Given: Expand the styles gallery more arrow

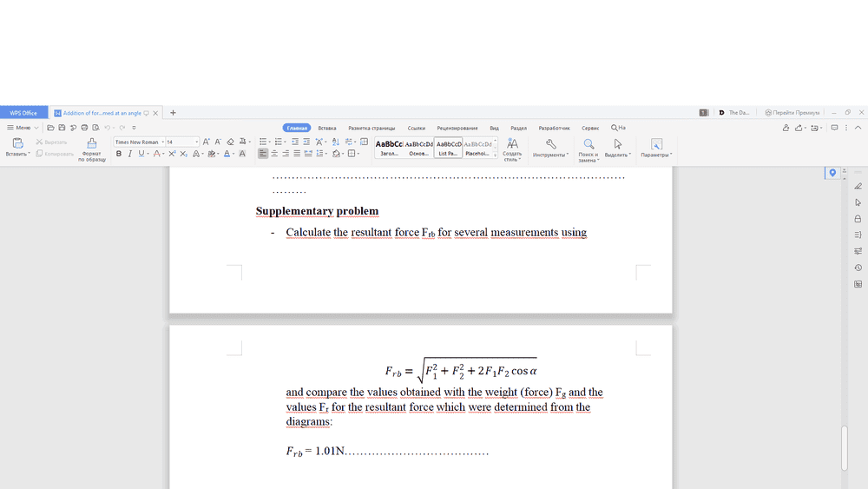Looking at the screenshot, I should pyautogui.click(x=496, y=155).
